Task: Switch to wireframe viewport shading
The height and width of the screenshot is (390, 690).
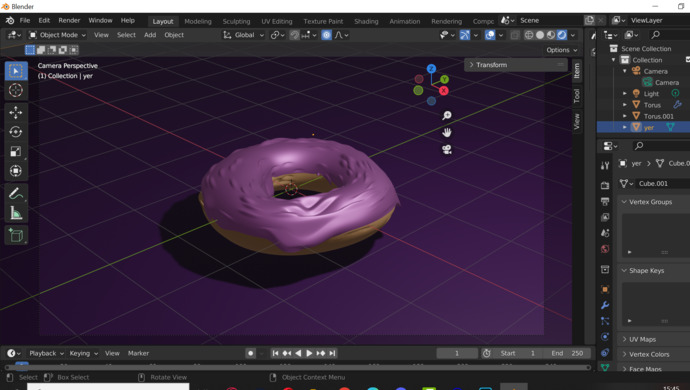Action: [x=529, y=35]
